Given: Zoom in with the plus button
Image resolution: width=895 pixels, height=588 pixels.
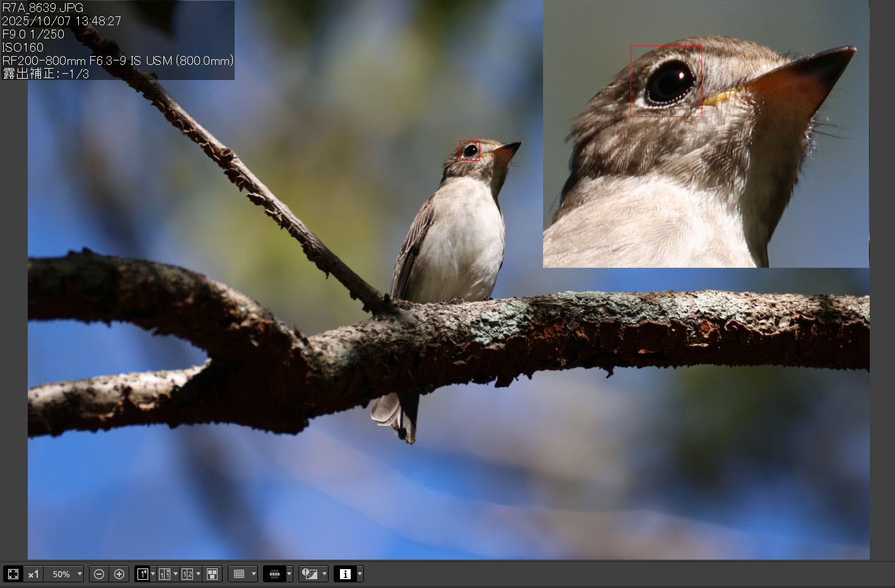Looking at the screenshot, I should (x=119, y=574).
